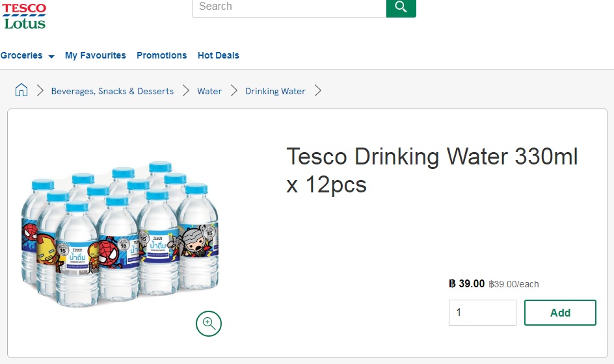Image resolution: width=614 pixels, height=364 pixels.
Task: Open My Favourites menu item
Action: 96,56
